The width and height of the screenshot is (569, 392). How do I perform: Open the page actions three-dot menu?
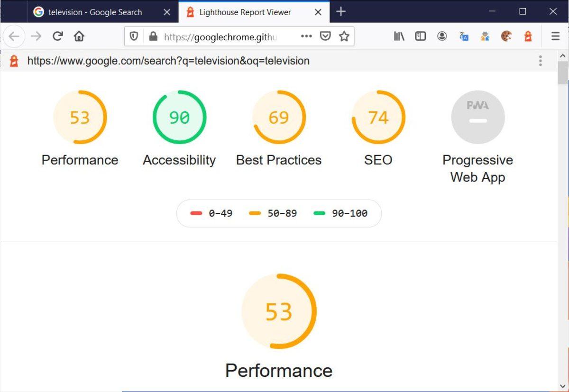(x=306, y=36)
